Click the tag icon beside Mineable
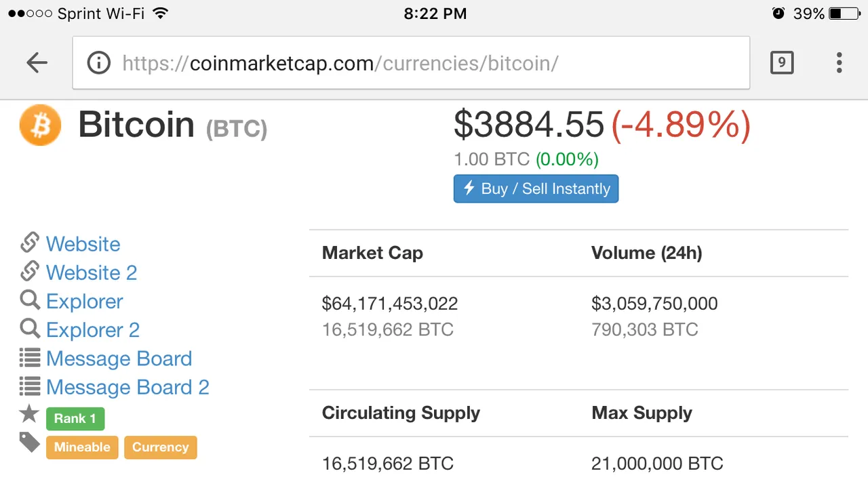This screenshot has height=488, width=868. coord(29,442)
